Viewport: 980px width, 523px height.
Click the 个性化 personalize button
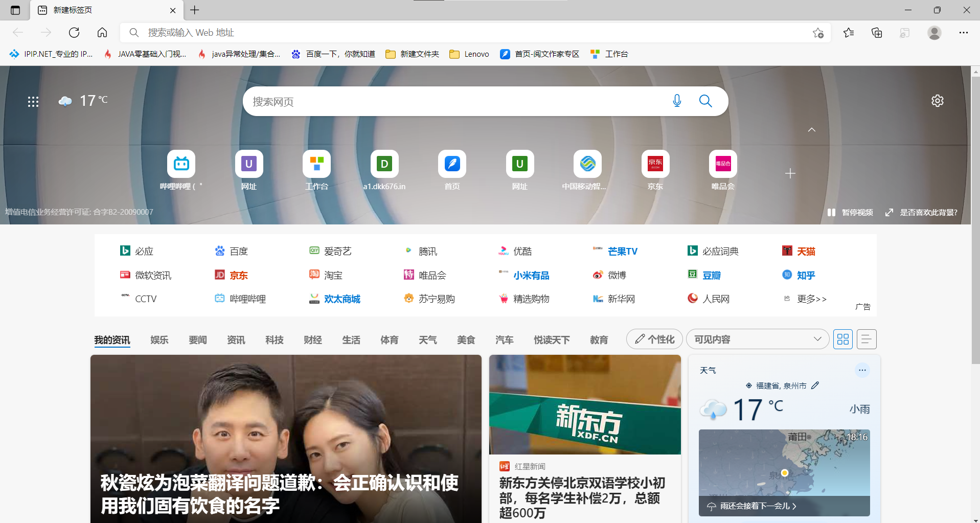(654, 339)
